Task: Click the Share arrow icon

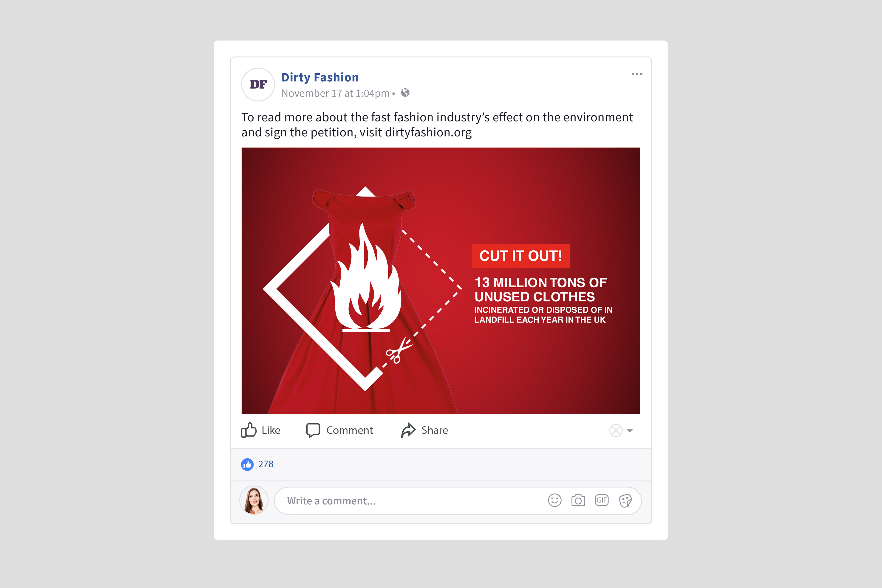Action: [x=408, y=430]
